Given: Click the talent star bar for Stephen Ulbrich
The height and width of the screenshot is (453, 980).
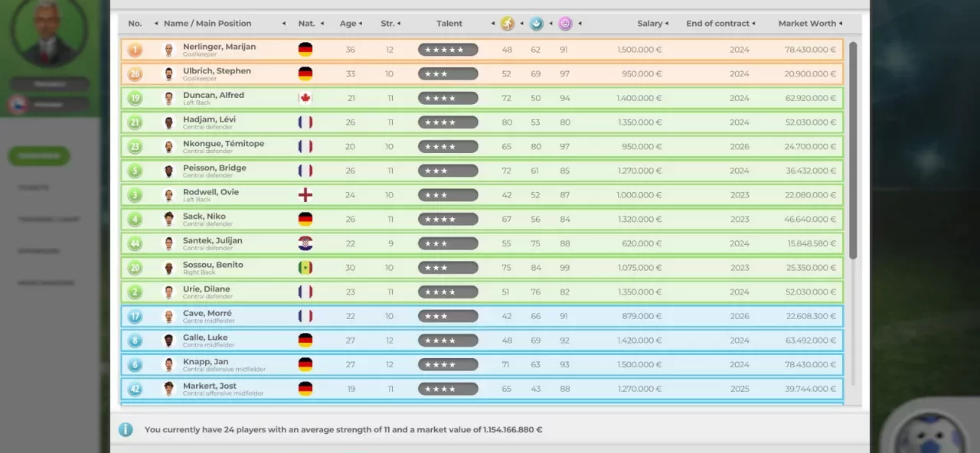Looking at the screenshot, I should tap(448, 74).
